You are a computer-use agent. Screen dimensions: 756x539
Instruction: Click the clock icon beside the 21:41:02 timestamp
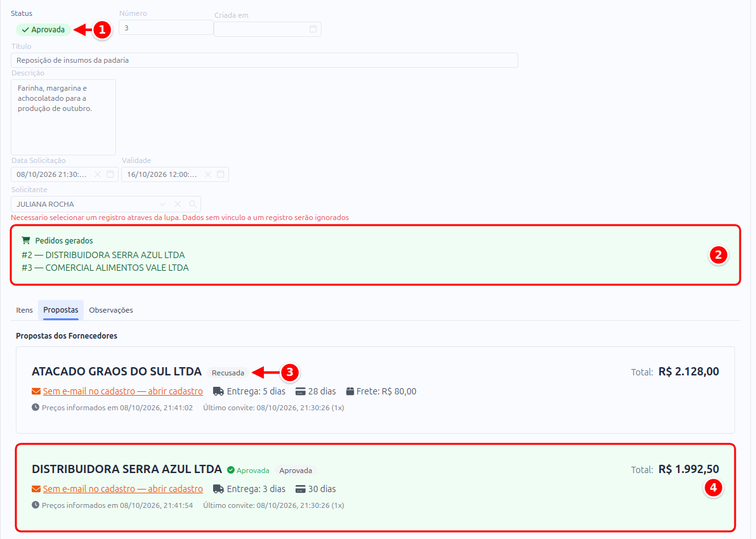[36, 407]
